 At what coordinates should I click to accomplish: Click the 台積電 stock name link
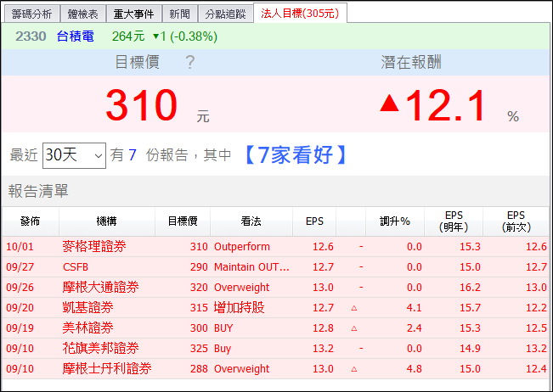75,36
